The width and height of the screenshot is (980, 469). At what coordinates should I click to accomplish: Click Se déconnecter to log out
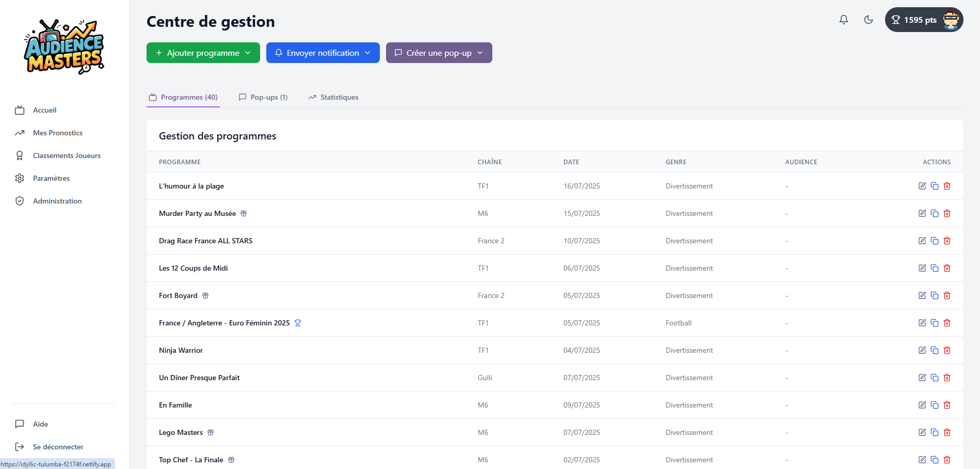58,447
